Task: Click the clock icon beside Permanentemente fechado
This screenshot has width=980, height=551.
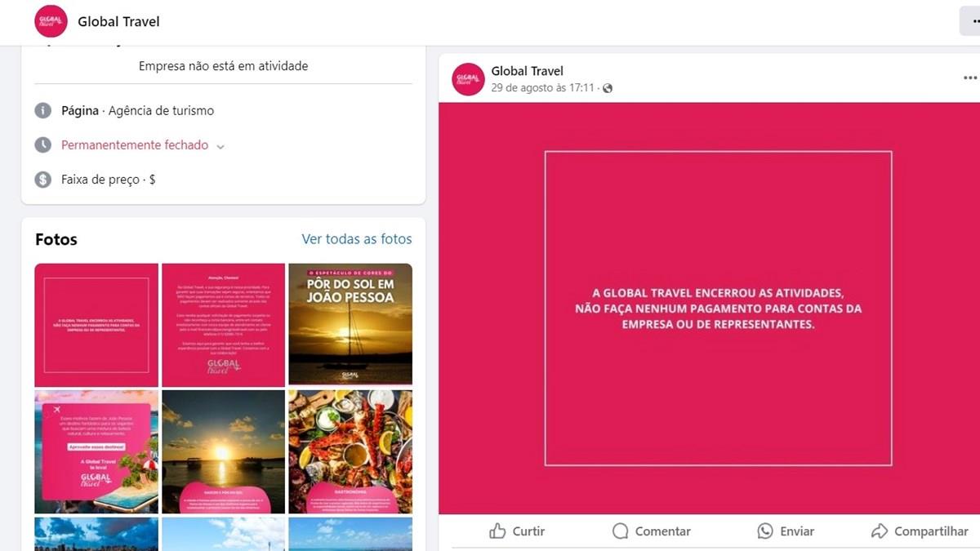Action: (43, 144)
